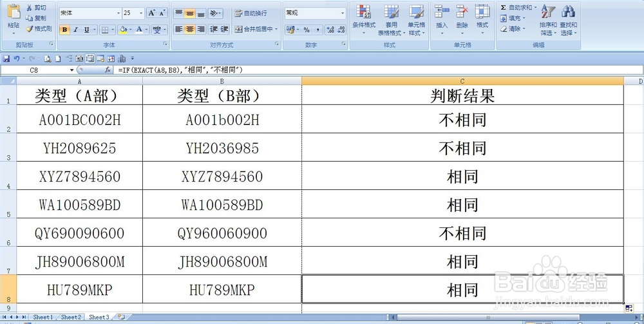This screenshot has width=644, height=324.
Task: Open Find and Select (查找和选择)
Action: tap(569, 20)
